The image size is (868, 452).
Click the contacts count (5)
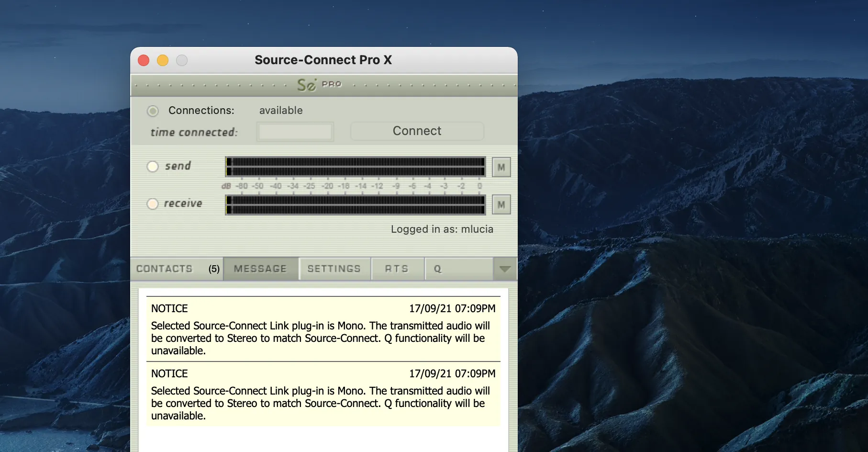214,269
